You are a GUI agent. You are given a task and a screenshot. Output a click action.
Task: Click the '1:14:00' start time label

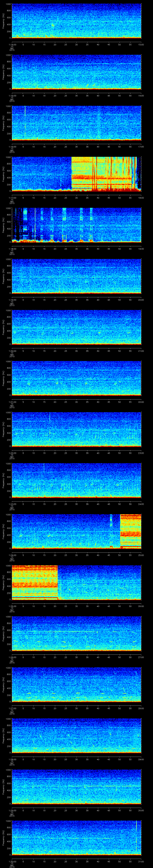12,44
